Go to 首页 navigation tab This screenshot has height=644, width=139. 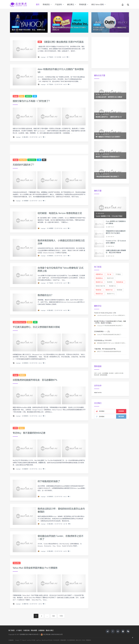point(38,4)
